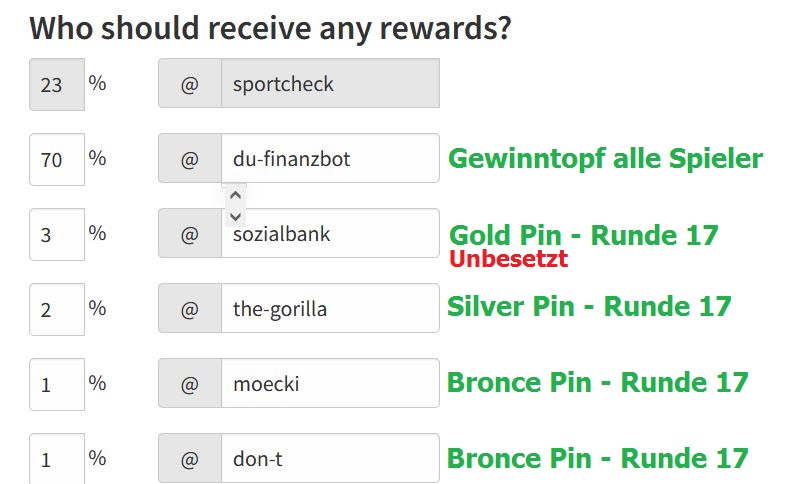This screenshot has width=805, height=484.
Task: Focus the the-gorilla username field
Action: (331, 308)
